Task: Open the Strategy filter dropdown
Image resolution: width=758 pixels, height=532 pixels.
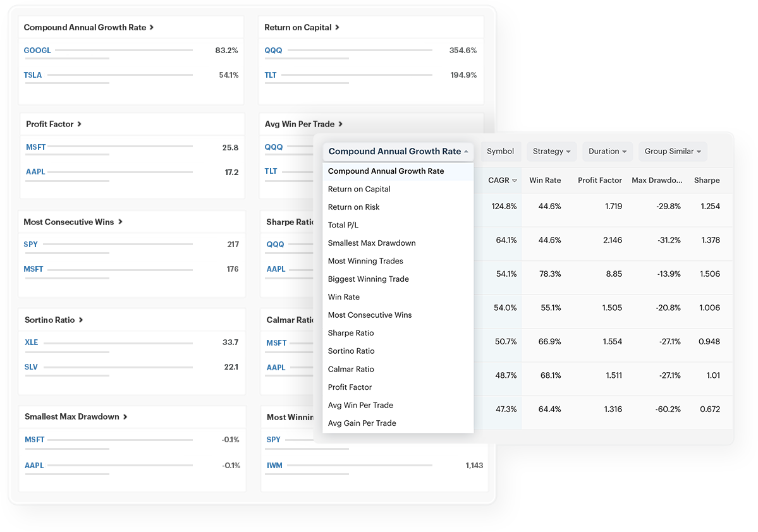Action: point(551,151)
